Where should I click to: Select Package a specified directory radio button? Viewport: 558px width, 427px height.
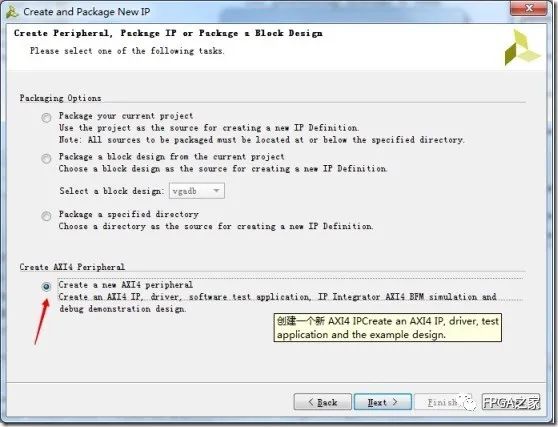(46, 216)
